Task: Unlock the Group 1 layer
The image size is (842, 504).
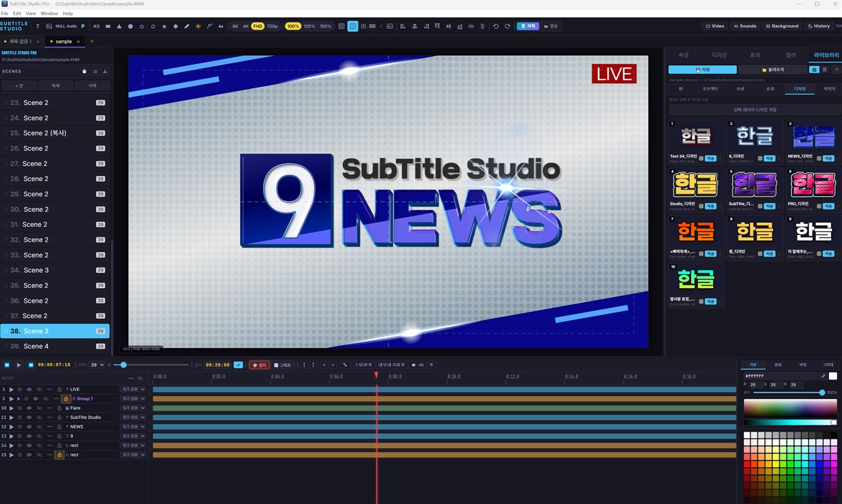Action: [x=65, y=398]
